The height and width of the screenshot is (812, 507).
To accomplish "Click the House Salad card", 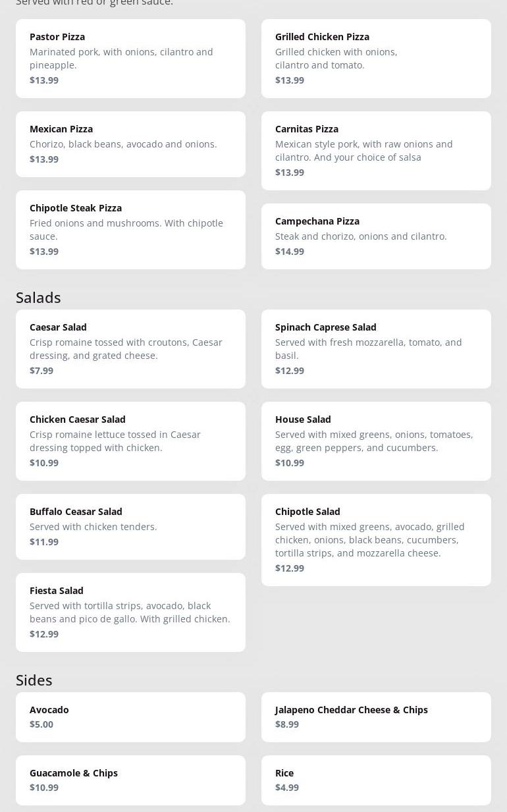I will (376, 441).
